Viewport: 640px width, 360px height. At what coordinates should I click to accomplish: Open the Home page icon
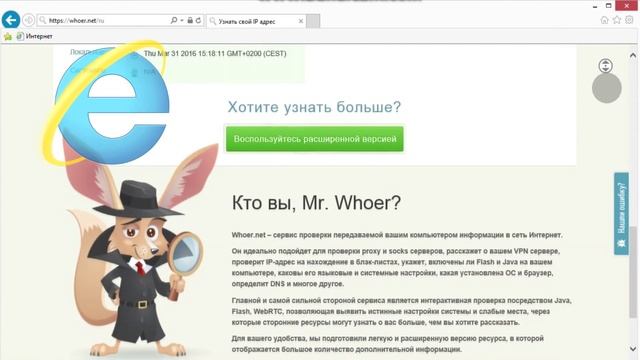pos(604,20)
